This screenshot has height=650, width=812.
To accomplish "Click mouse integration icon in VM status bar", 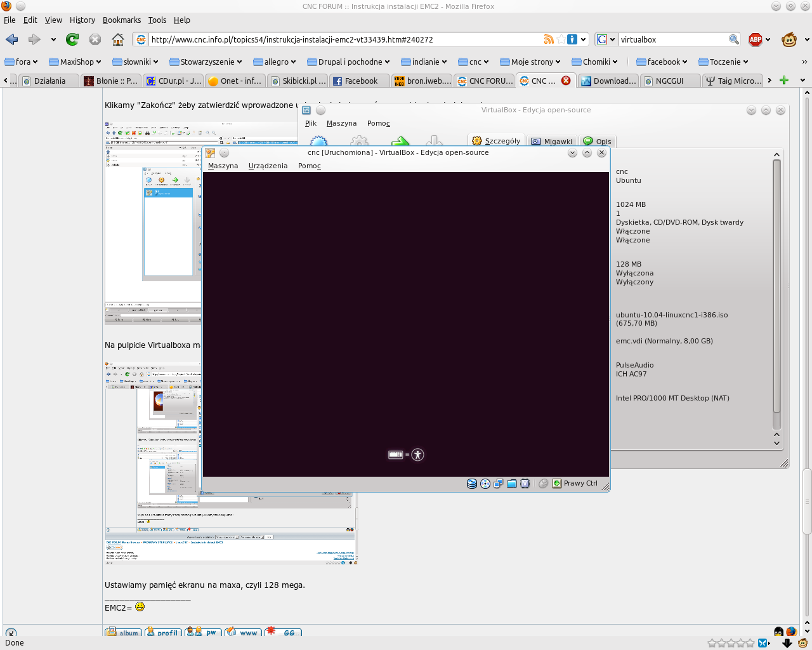I will pos(543,484).
